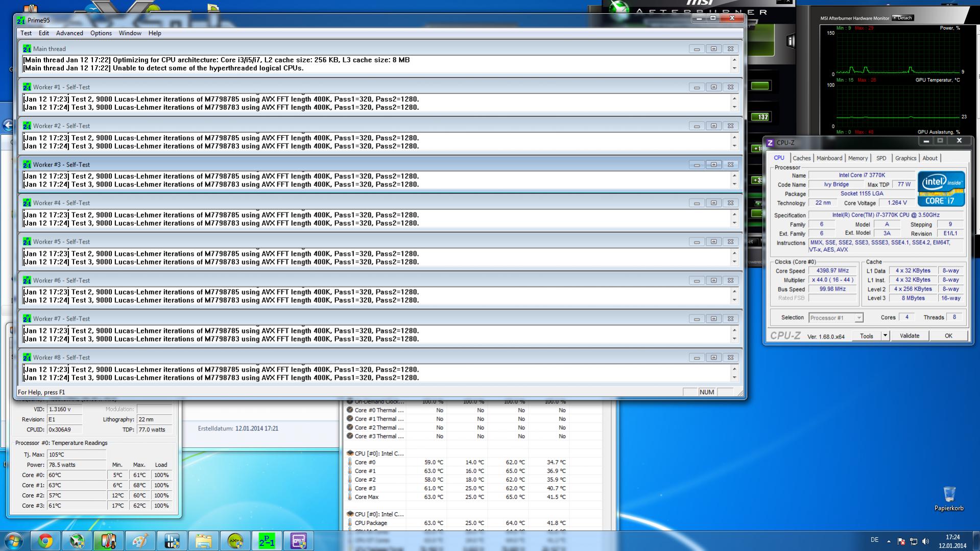This screenshot has width=980, height=551.
Task: Click the Core #0 Thermal gauge icon
Action: click(x=350, y=410)
